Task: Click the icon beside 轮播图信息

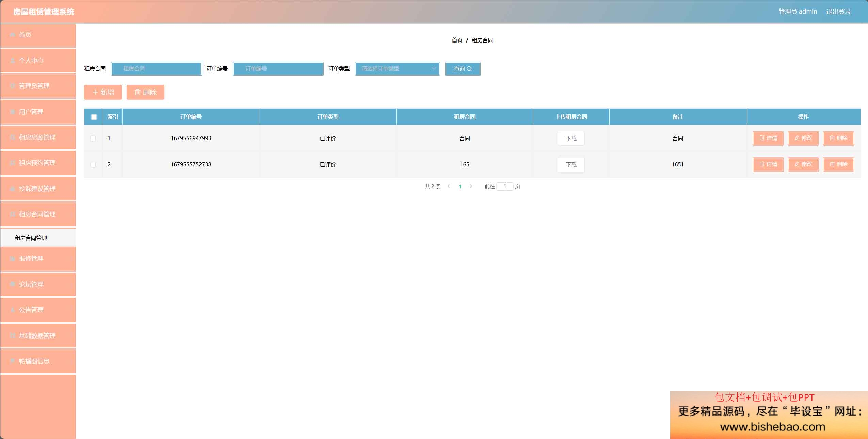Action: coord(13,361)
